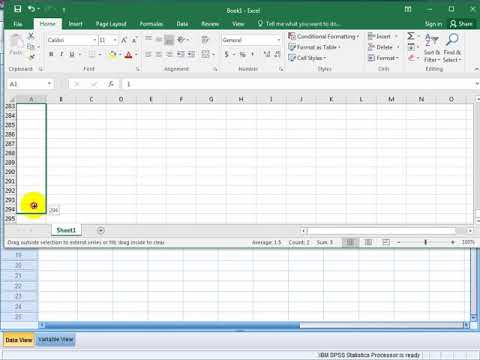Increase Decimal places icon

point(267,54)
